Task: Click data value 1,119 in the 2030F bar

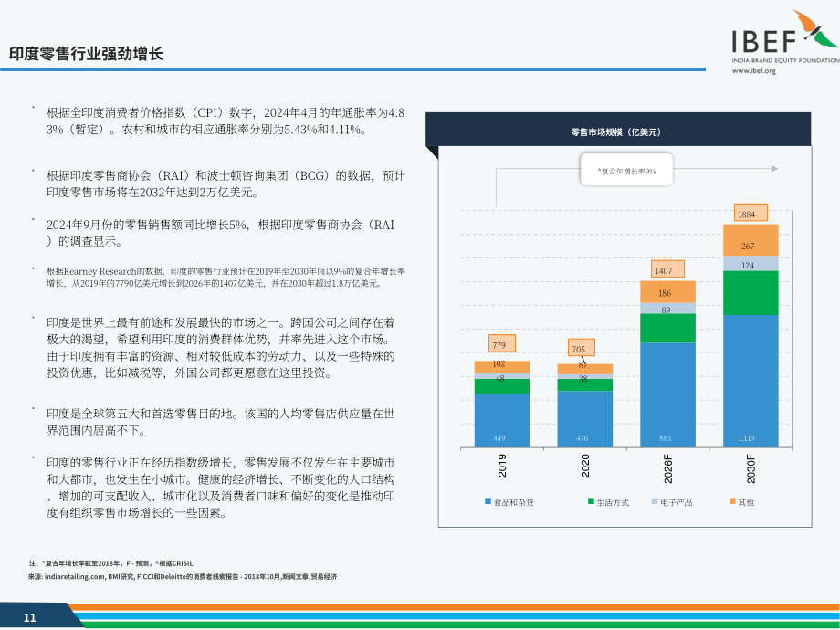Action: pyautogui.click(x=746, y=438)
